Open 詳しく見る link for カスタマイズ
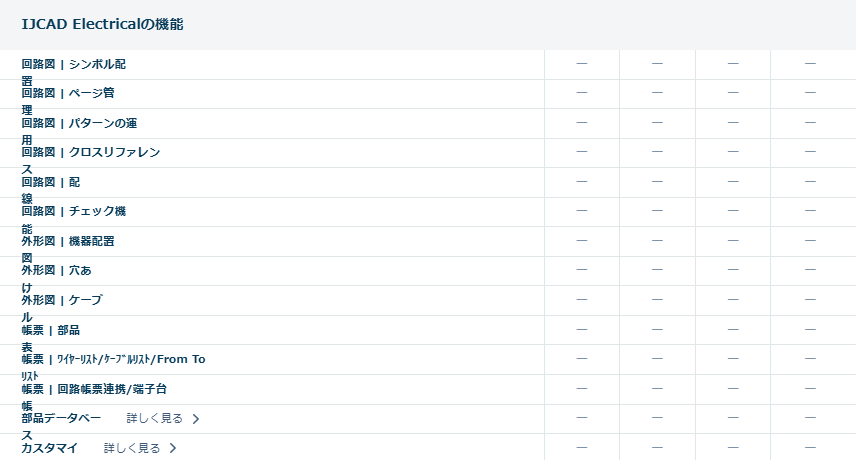The image size is (856, 460). 132,448
